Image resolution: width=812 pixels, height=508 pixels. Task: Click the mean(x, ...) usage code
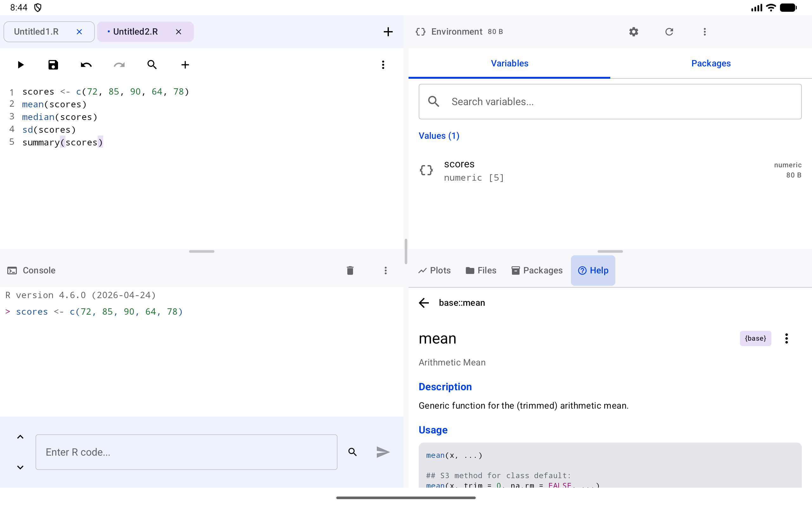click(454, 455)
